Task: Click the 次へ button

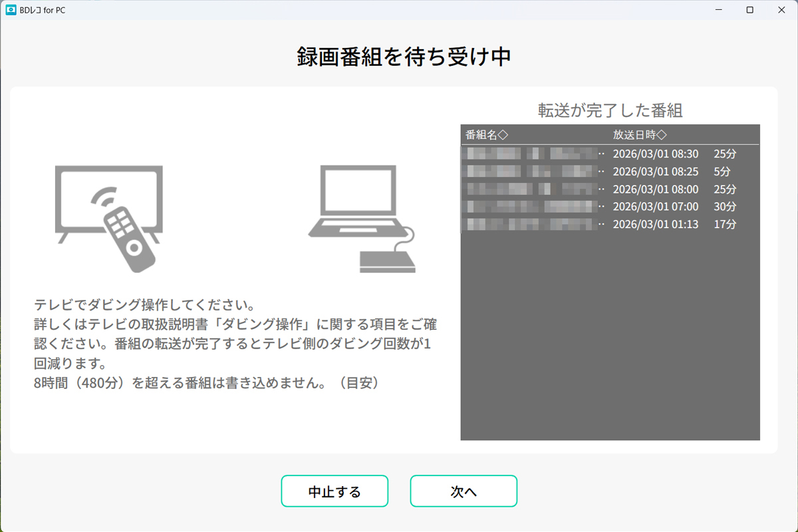Action: coord(464,491)
